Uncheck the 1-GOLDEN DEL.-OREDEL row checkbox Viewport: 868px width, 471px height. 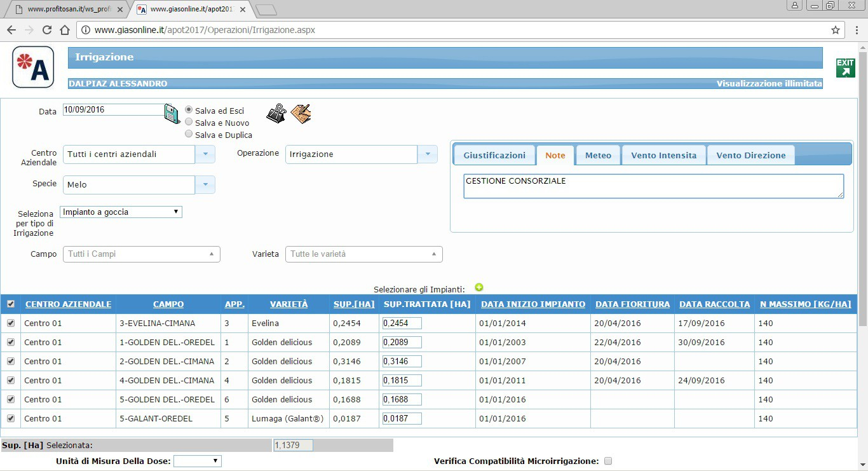click(x=10, y=342)
